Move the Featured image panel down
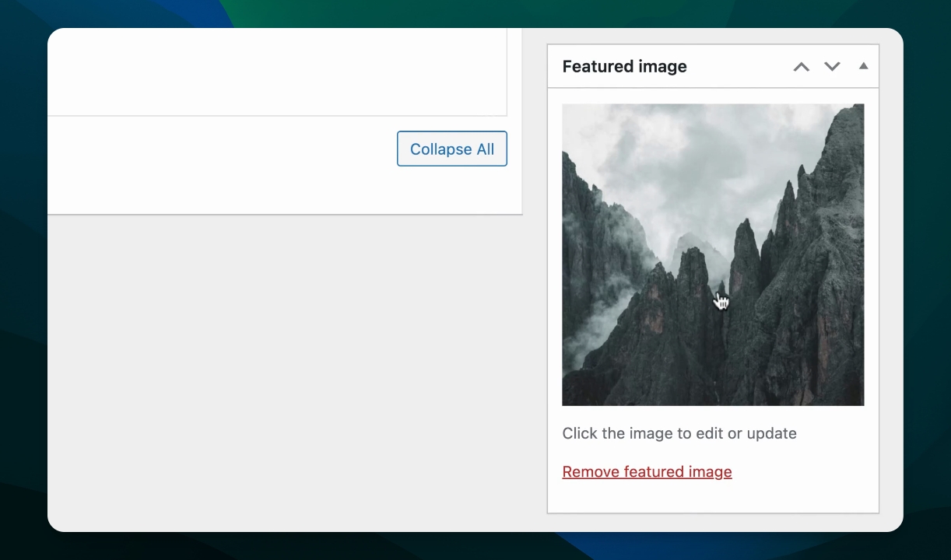The height and width of the screenshot is (560, 951). pyautogui.click(x=832, y=67)
